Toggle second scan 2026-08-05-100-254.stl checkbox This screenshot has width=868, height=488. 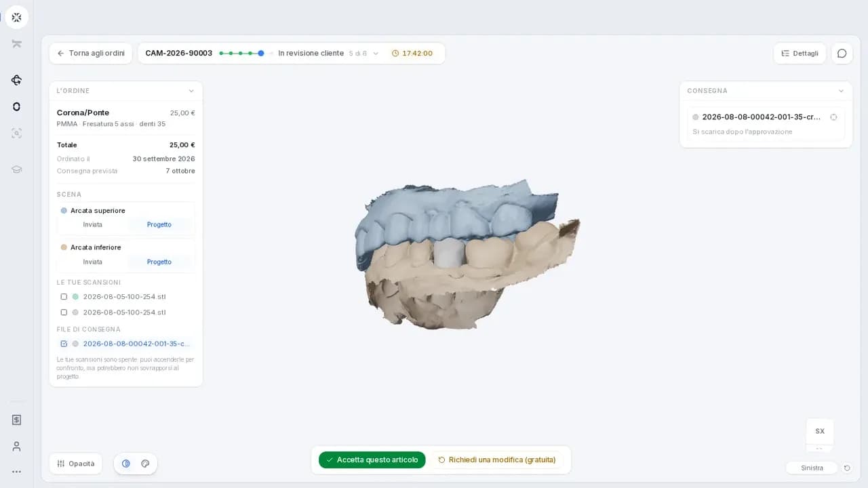click(64, 312)
